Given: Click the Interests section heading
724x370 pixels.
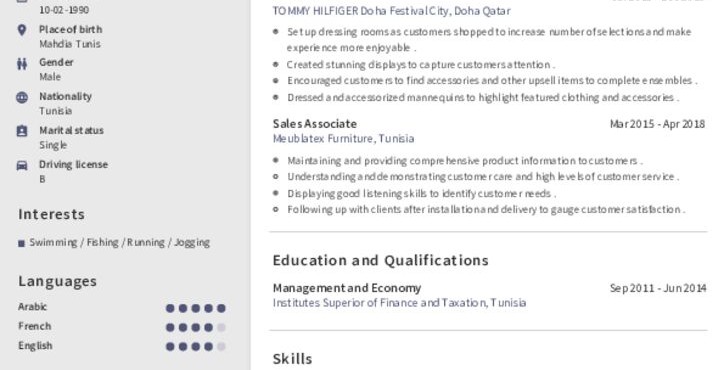Looking at the screenshot, I should click(x=52, y=214).
